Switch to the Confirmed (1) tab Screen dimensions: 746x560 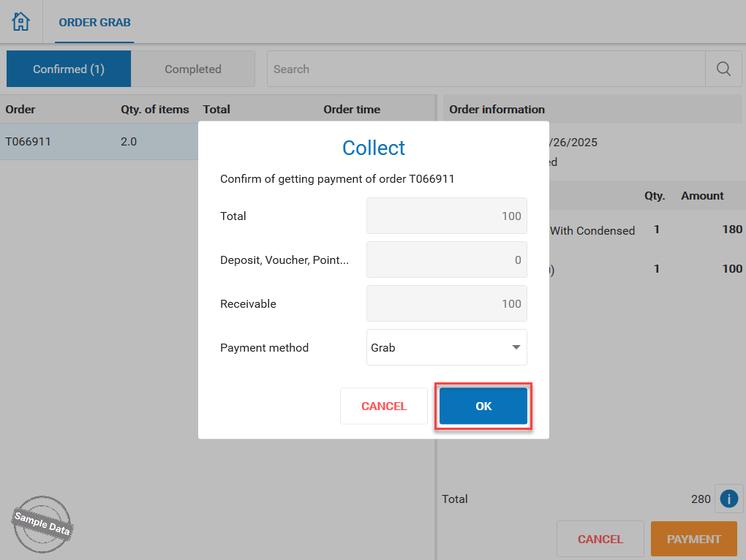[69, 69]
